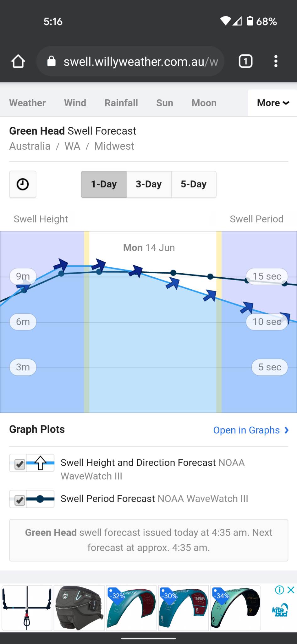Close the kite ad banner

(291, 590)
